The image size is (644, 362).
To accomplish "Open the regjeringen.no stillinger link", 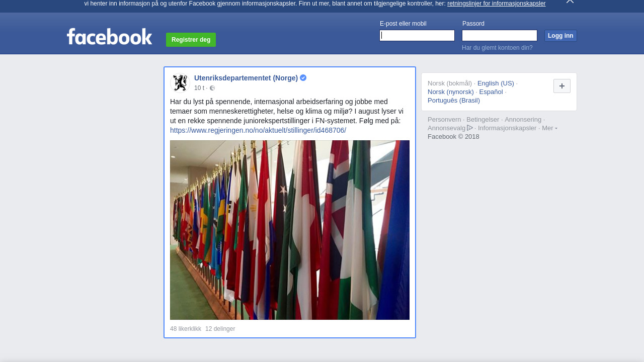I will pos(258,130).
